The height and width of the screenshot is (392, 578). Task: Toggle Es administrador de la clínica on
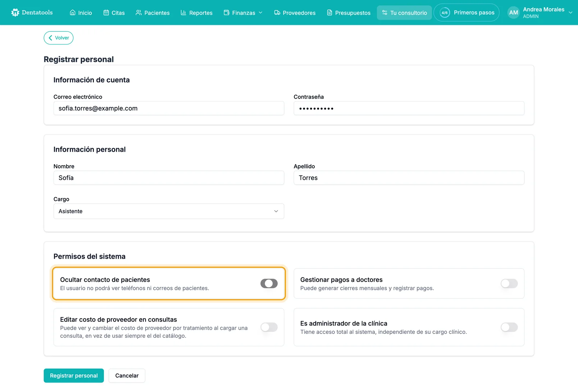[x=509, y=327]
